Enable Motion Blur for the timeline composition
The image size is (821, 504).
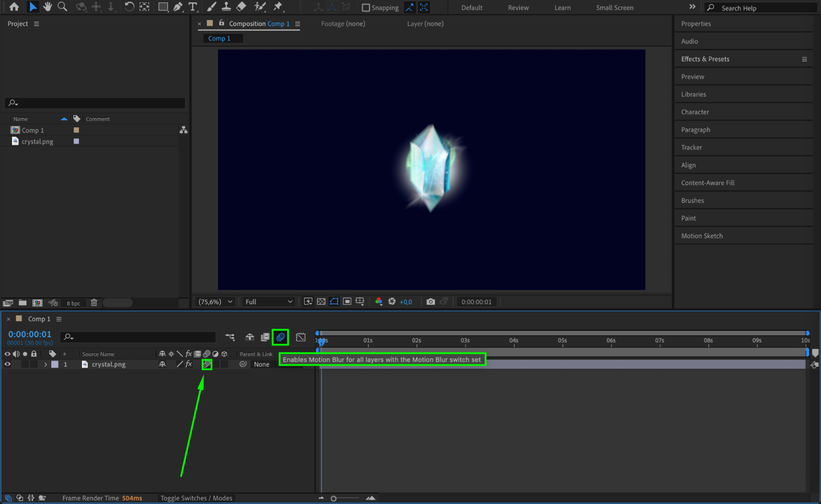(281, 337)
